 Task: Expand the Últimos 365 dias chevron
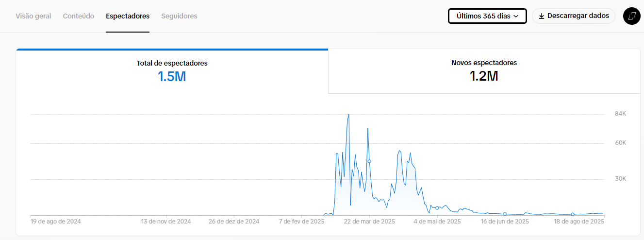click(516, 16)
